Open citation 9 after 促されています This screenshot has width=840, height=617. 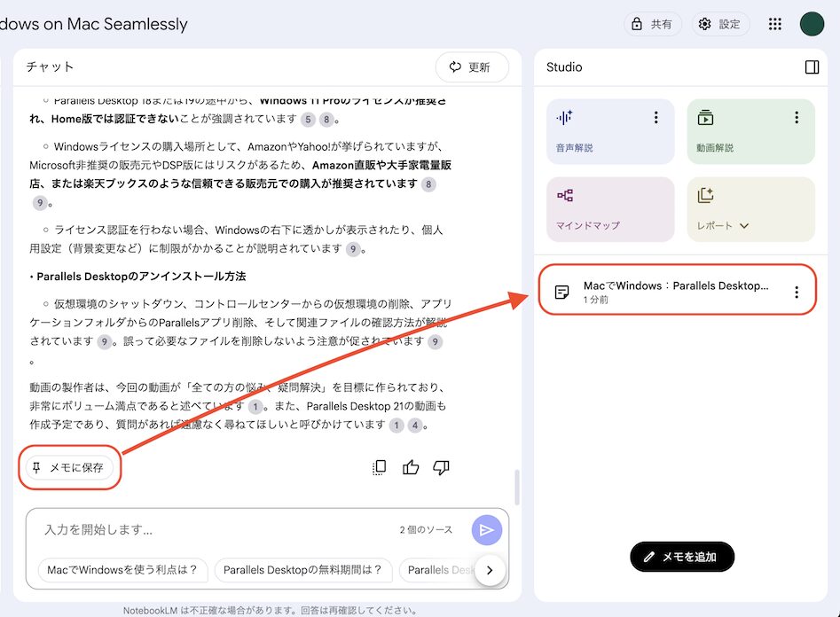[435, 341]
